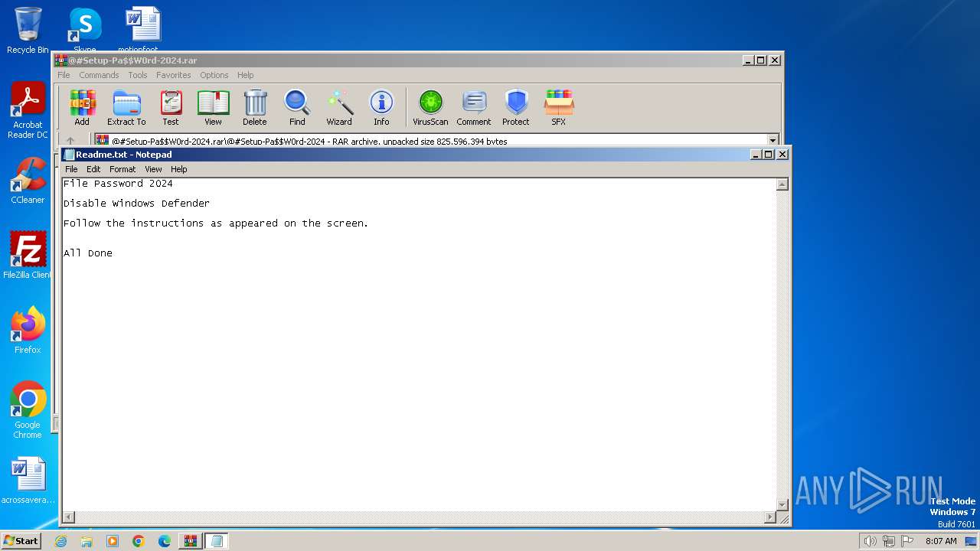Screen dimensions: 980x551
Task: Open WinRAR Options menu
Action: (214, 75)
